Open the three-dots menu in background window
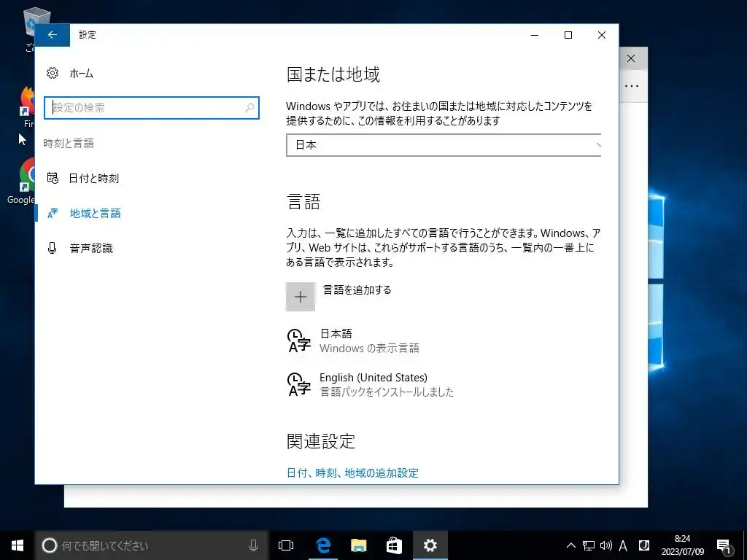This screenshot has width=747, height=560. [632, 86]
